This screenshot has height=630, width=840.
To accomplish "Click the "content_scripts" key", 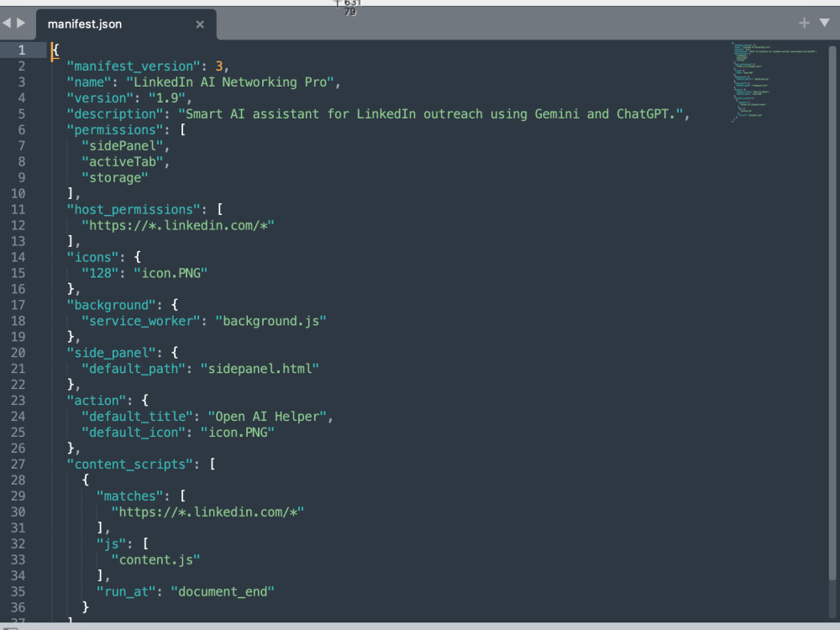I will coord(129,465).
